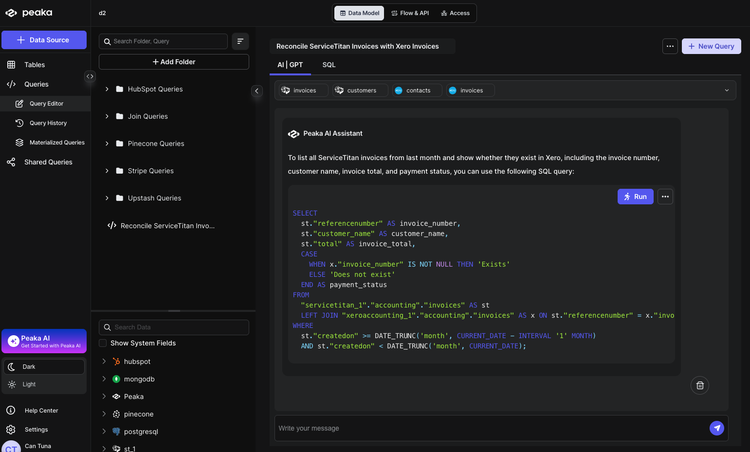
Task: Enable the Show System Fields checkbox
Action: click(103, 343)
